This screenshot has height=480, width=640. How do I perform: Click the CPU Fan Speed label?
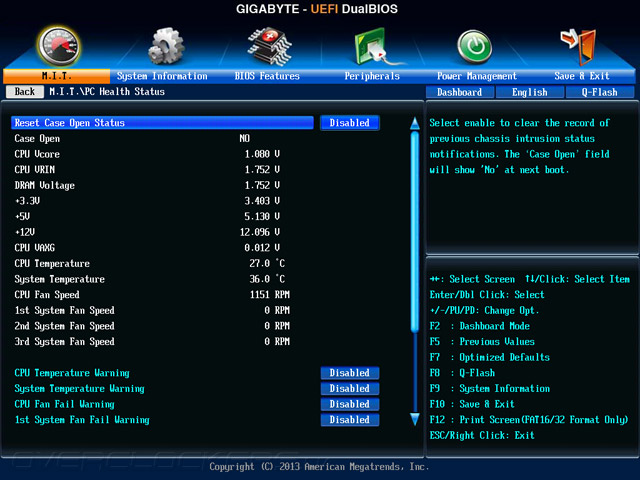click(47, 295)
